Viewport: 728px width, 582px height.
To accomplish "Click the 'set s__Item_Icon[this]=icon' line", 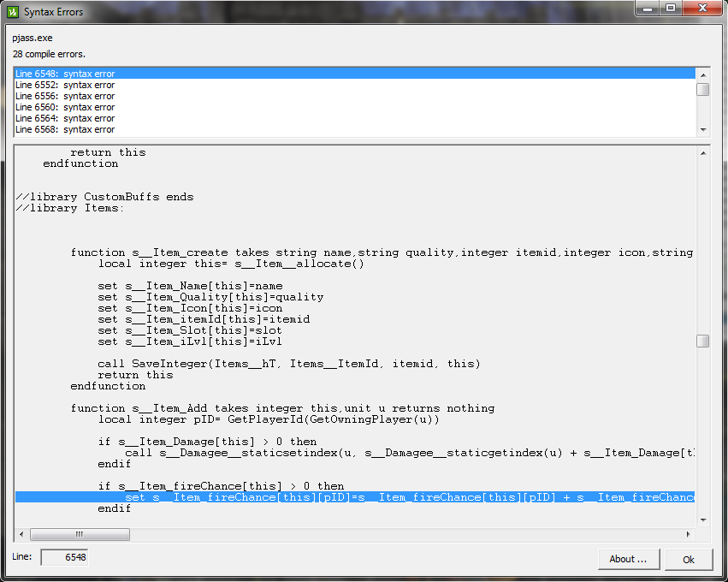I will [190, 308].
